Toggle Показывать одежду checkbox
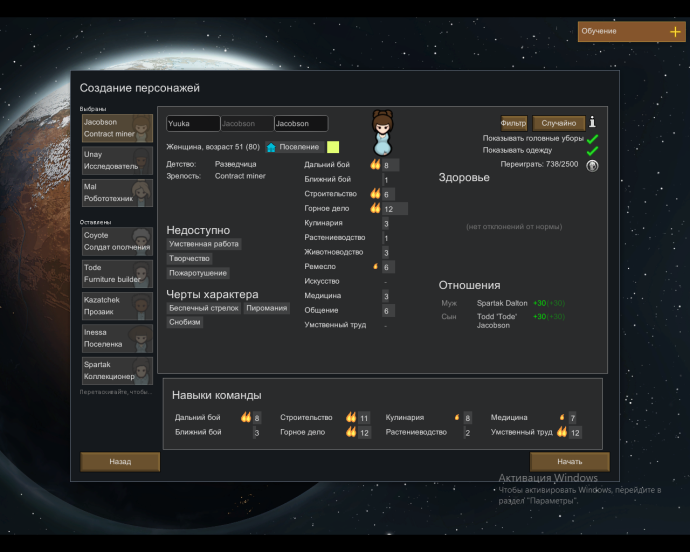Image resolution: width=690 pixels, height=552 pixels. (592, 151)
